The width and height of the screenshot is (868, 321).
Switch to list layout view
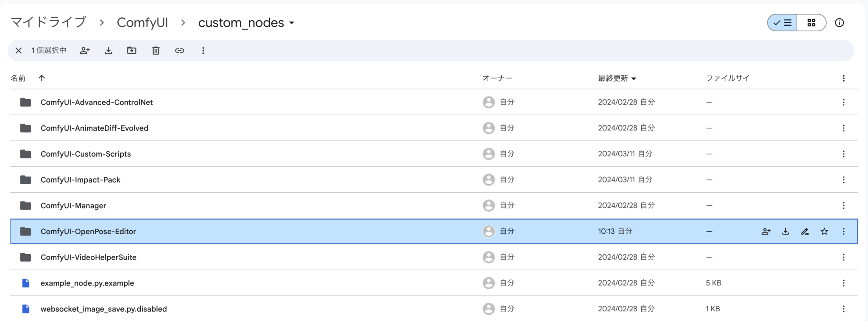[782, 23]
